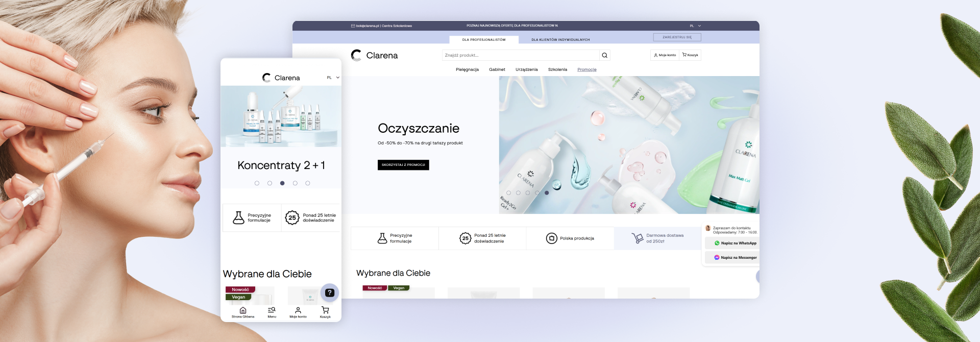Image resolution: width=980 pixels, height=342 pixels.
Task: Click the flask icon for Precyzyjne formulacje on desktop
Action: click(x=382, y=238)
